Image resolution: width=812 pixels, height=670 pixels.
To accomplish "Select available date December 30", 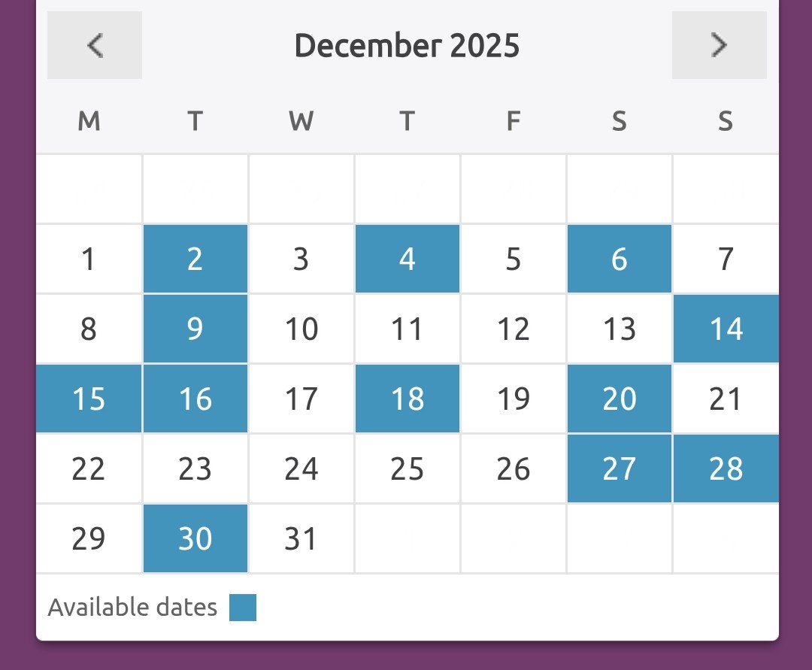I will tap(195, 538).
